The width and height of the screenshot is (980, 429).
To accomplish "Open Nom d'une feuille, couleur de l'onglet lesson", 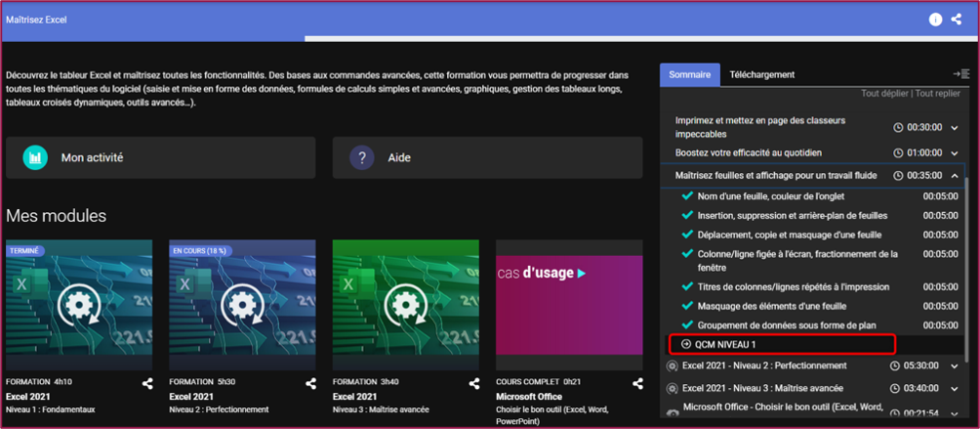I will (x=770, y=196).
